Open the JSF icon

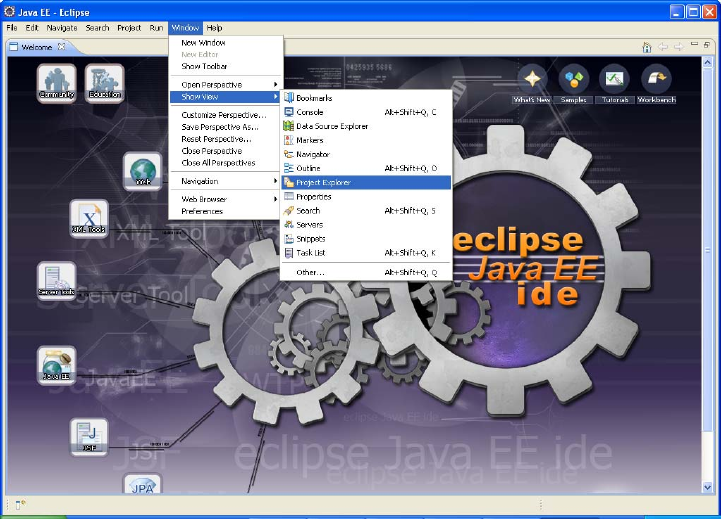click(89, 437)
